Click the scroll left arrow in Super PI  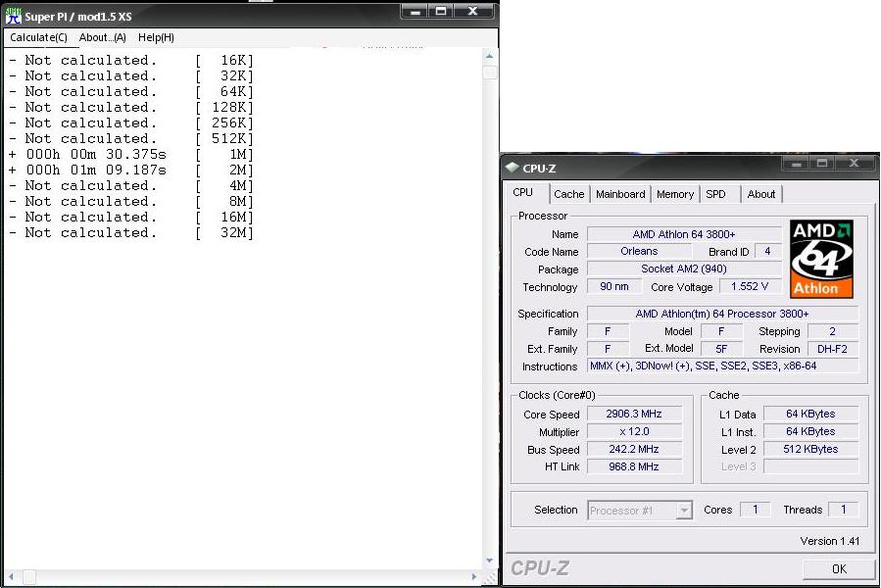[x=11, y=577]
